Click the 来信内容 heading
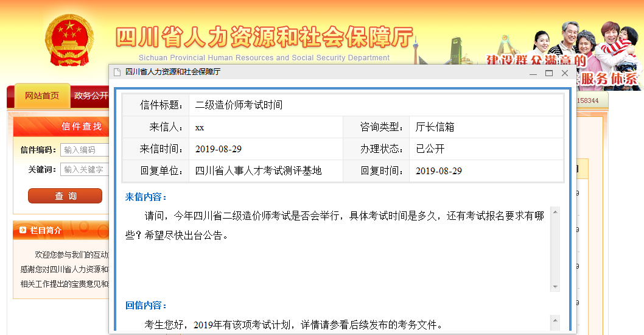This screenshot has height=335, width=644. pyautogui.click(x=146, y=197)
